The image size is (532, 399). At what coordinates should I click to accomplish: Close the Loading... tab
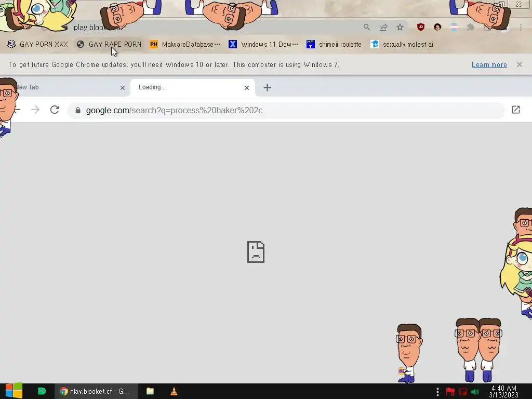(247, 88)
